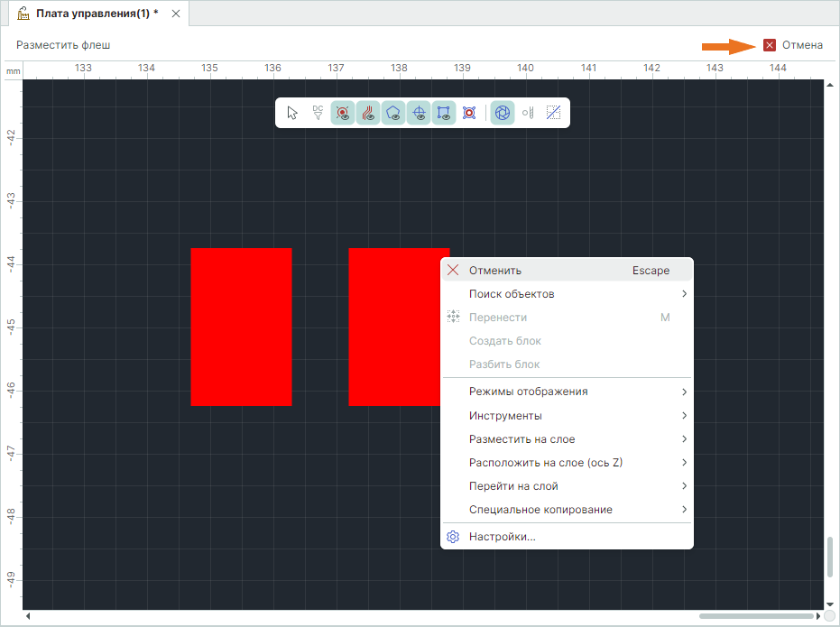Click the DC filter icon

318,113
